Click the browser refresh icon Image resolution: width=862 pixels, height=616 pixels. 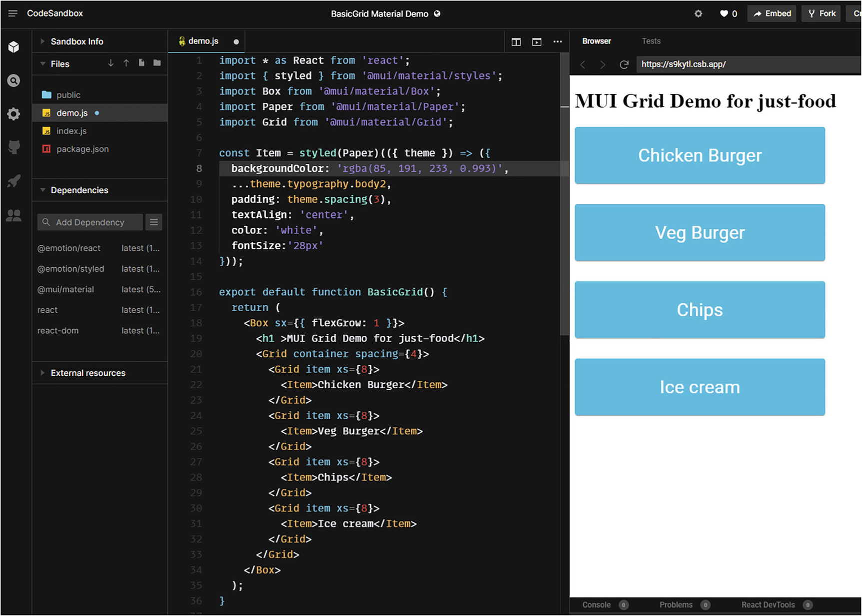[x=624, y=64]
